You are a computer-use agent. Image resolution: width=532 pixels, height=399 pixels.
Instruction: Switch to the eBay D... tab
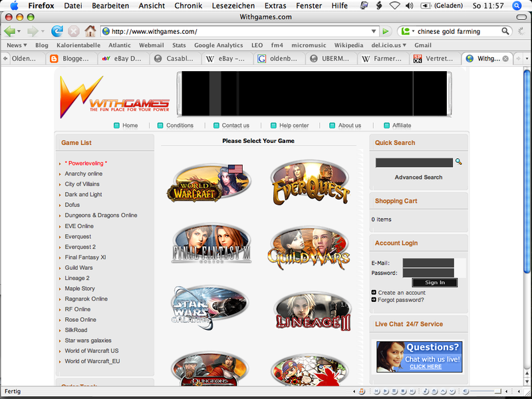click(x=124, y=59)
